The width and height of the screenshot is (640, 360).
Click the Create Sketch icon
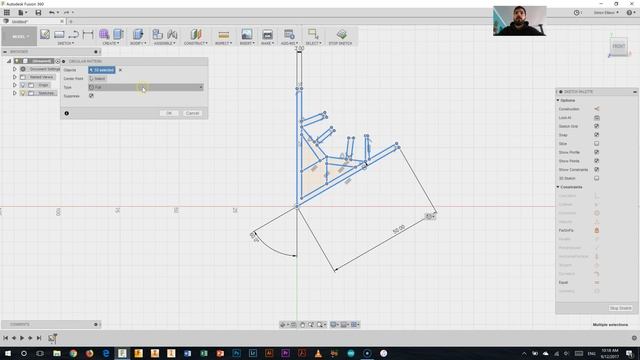(44, 34)
